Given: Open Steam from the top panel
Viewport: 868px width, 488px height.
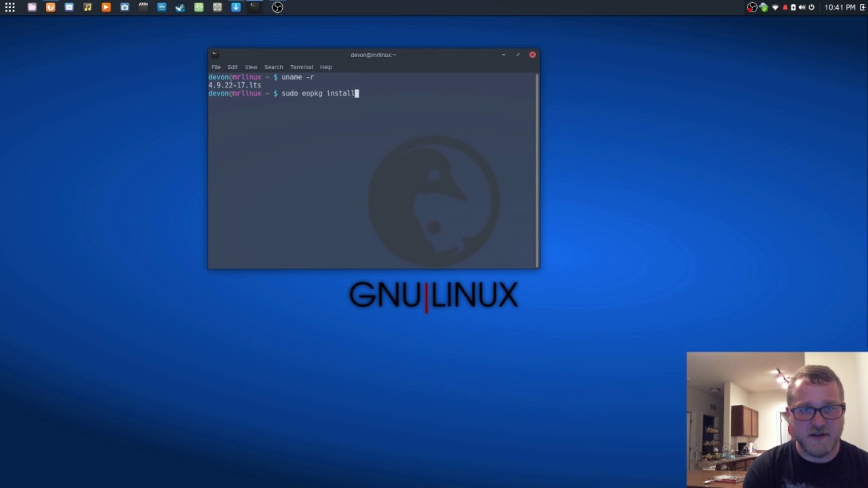Looking at the screenshot, I should (x=180, y=7).
